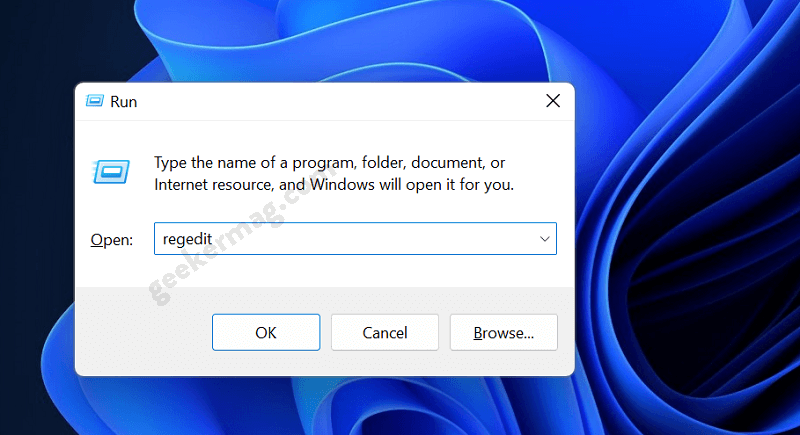Image resolution: width=800 pixels, height=435 pixels.
Task: Close the Run dialog with X
Action: pyautogui.click(x=553, y=101)
